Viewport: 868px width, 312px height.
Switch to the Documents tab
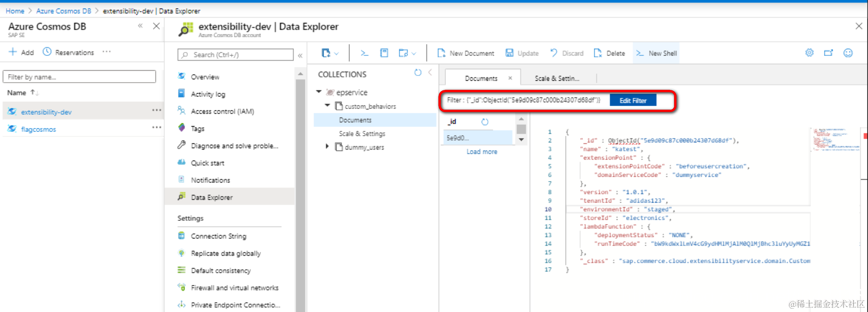[481, 78]
